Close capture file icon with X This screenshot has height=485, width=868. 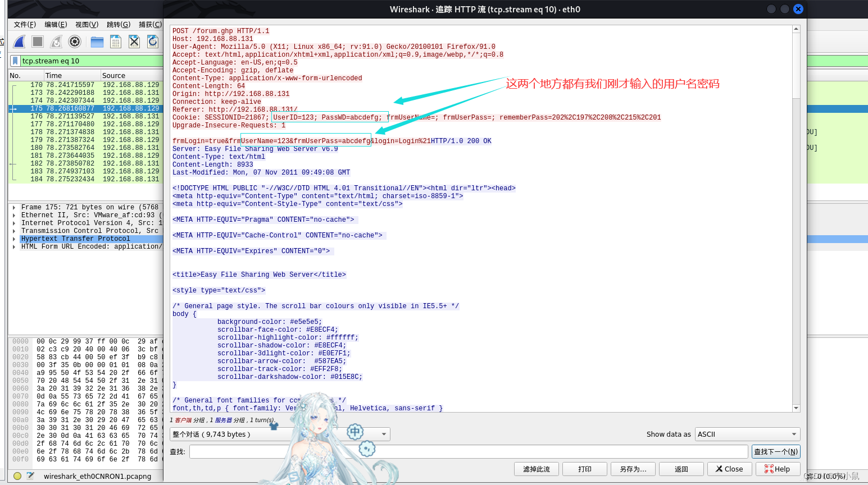[134, 42]
